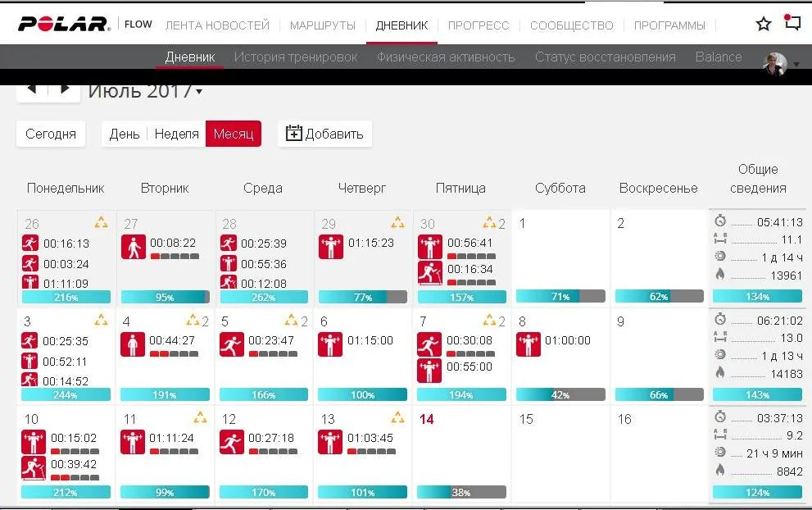
Task: Click session time 00:12:08 on the 28th
Action: point(264,284)
